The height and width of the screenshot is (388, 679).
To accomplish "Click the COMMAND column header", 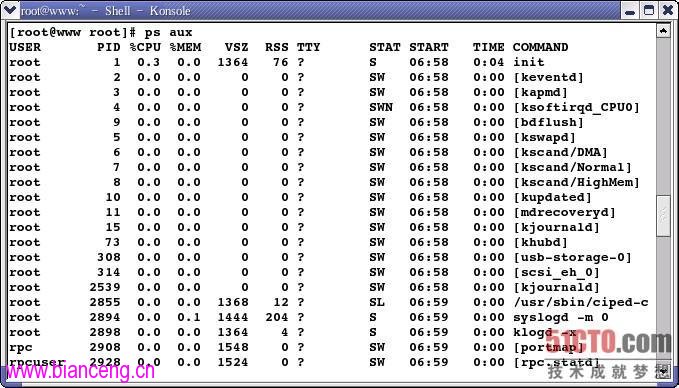I will pyautogui.click(x=540, y=47).
